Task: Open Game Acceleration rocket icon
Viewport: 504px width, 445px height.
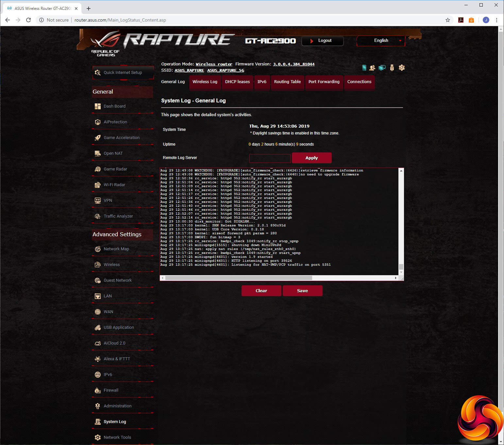Action: pyautogui.click(x=97, y=138)
